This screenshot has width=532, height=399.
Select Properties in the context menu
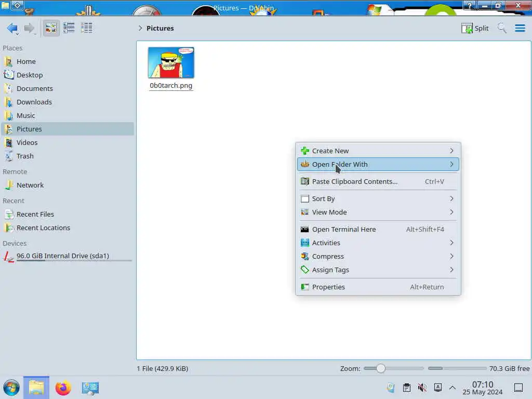tap(378, 287)
